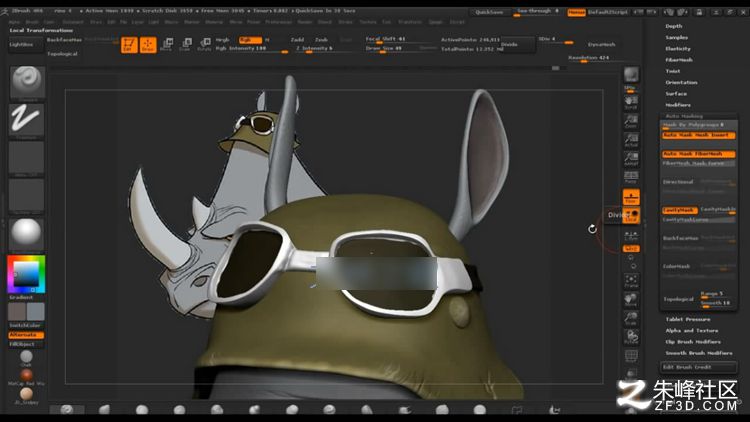The height and width of the screenshot is (422, 750).
Task: Expand the Orientation brush section
Action: pyautogui.click(x=681, y=83)
